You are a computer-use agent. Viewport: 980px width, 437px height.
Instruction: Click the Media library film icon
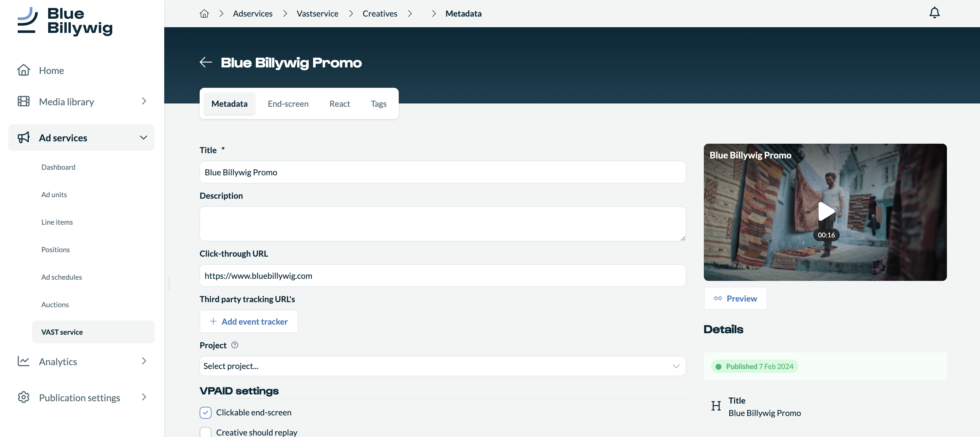coord(24,101)
